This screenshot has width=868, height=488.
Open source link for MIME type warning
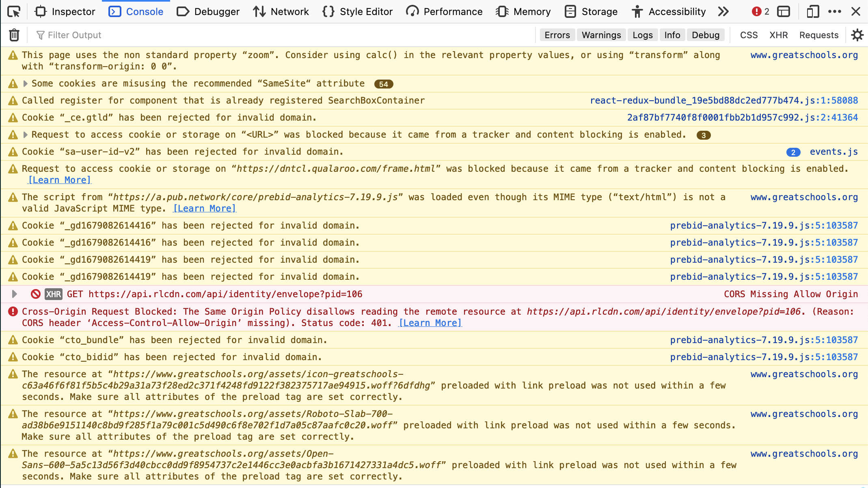click(804, 197)
